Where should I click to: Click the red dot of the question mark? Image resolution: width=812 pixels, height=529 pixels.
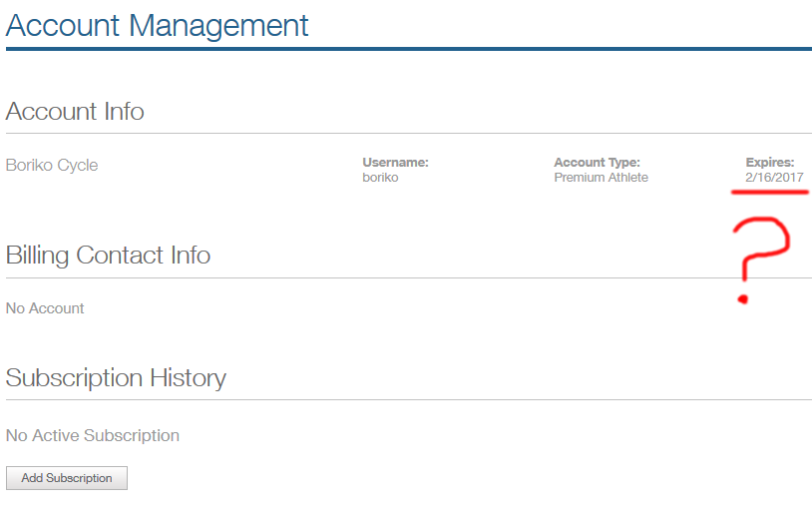742,299
